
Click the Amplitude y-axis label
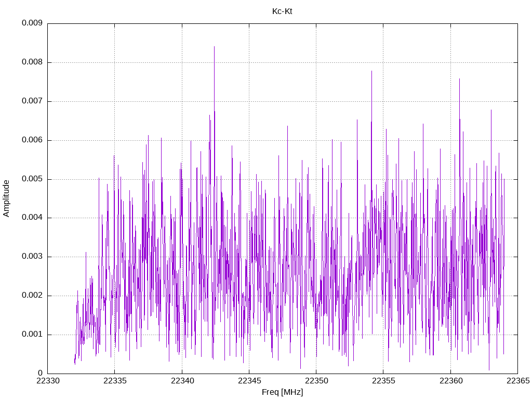[x=6, y=198]
